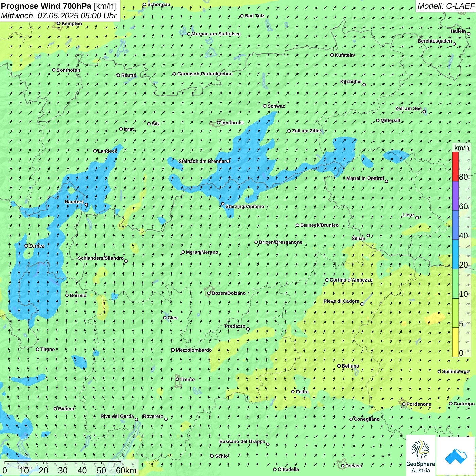Viewport: 476px width, 476px height.
Task: Click the 'Lienz' label
Action: coord(408,215)
